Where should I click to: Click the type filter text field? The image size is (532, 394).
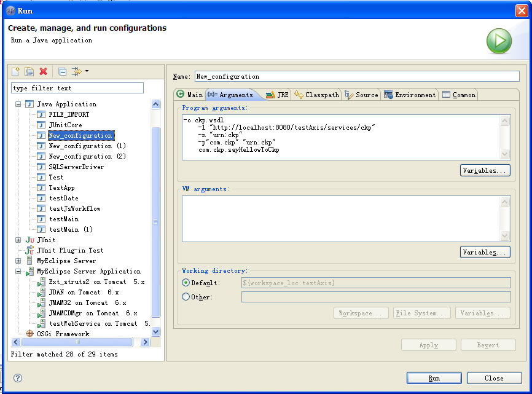tap(77, 89)
